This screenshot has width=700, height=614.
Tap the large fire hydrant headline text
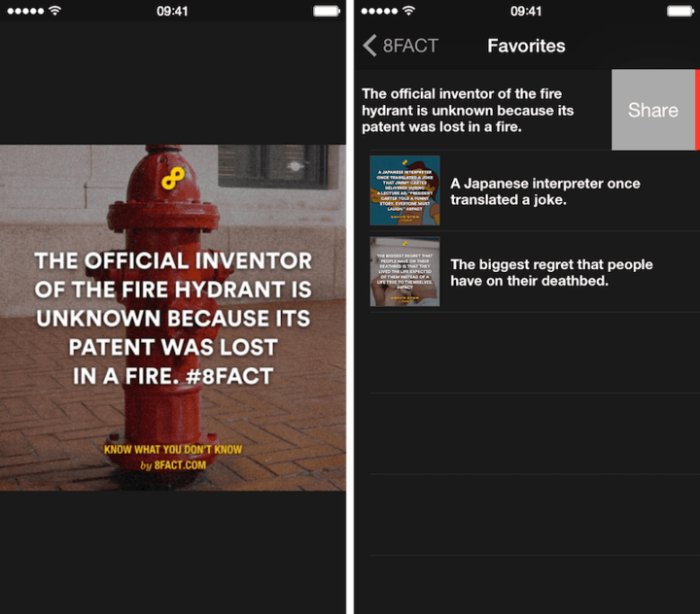tap(173, 318)
